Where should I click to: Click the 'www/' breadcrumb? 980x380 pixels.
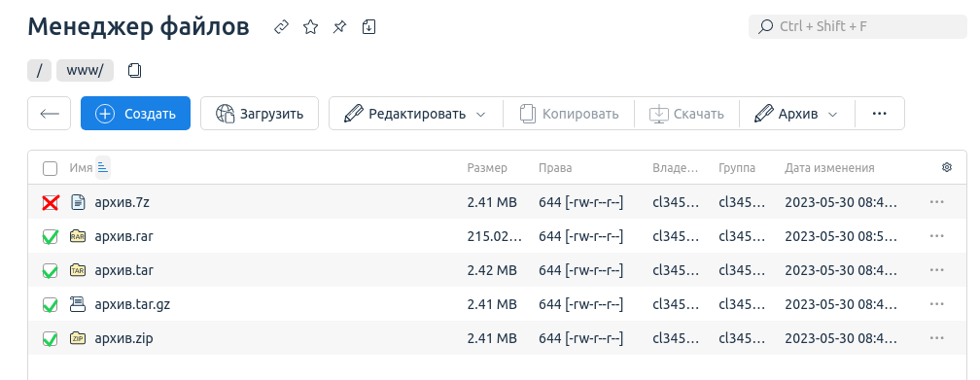point(85,70)
